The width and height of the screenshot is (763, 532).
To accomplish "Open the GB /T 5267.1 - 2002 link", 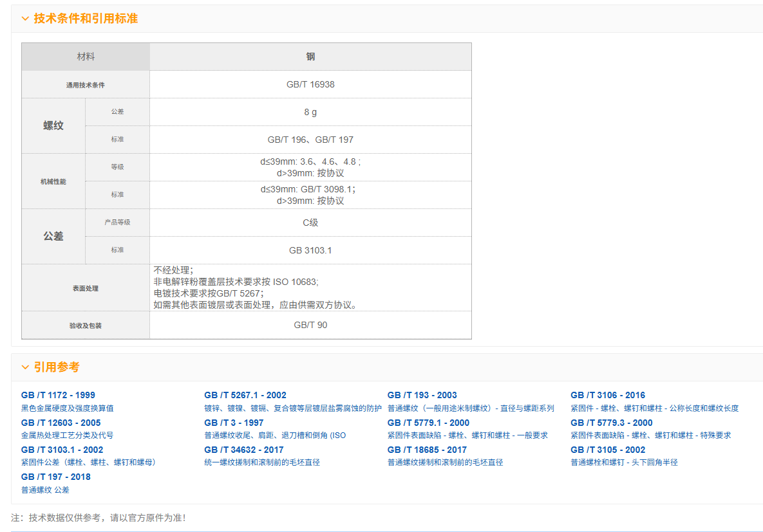I will [x=245, y=395].
